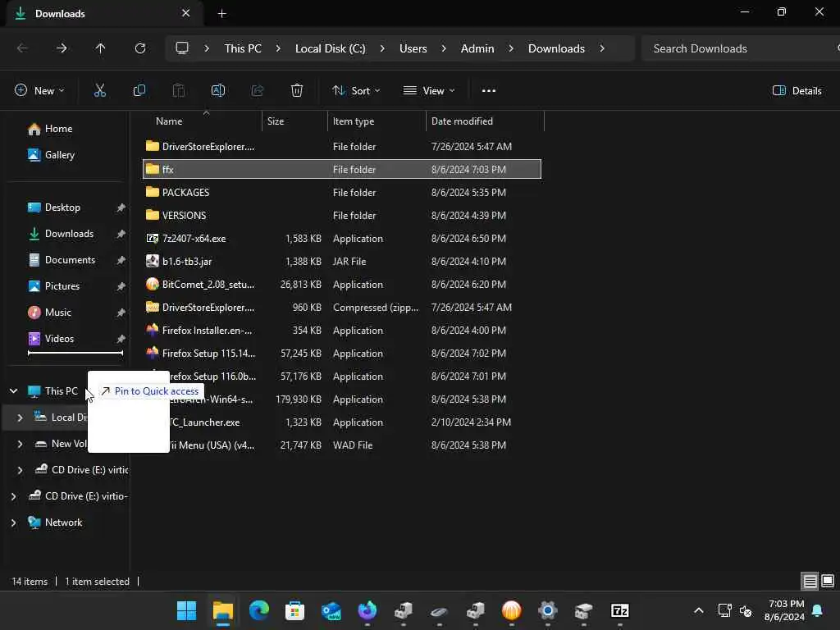Open Microsoft Edge from taskbar

[x=258, y=610]
